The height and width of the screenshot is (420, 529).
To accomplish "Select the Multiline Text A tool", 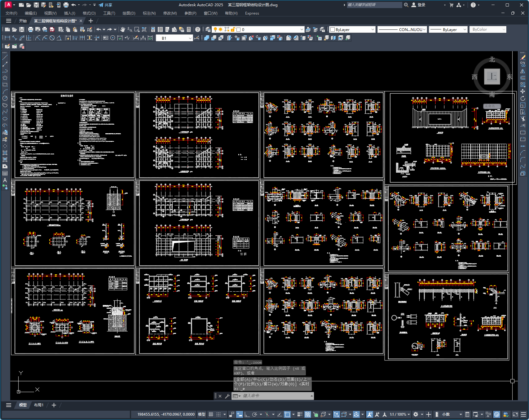I will 5,180.
